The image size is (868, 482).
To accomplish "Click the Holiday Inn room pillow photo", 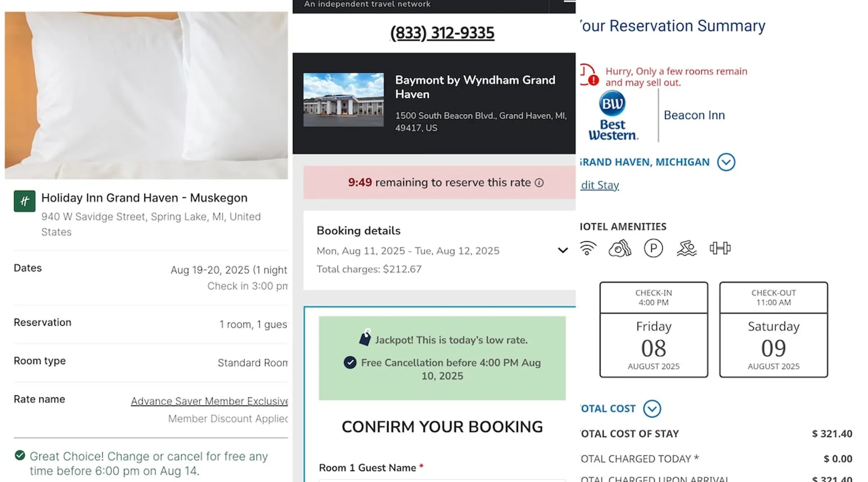I will (x=146, y=95).
